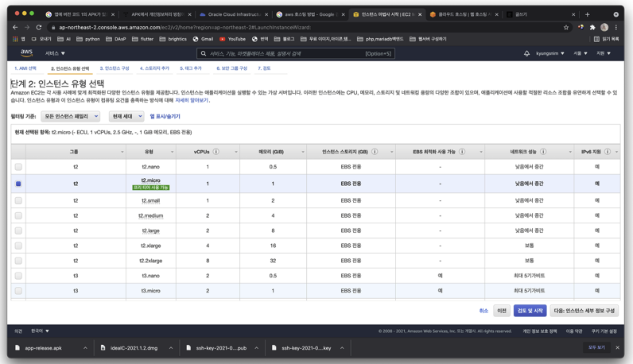633x364 pixels.
Task: Show info for 인스턴스 스토리지 (GB) column
Action: (x=375, y=152)
